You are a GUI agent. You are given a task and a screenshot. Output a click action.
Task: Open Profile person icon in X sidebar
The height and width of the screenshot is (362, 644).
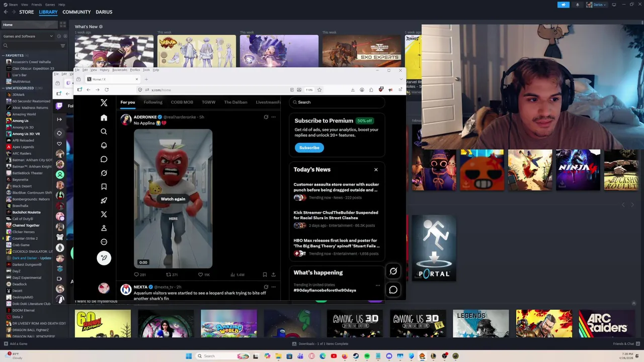104,228
